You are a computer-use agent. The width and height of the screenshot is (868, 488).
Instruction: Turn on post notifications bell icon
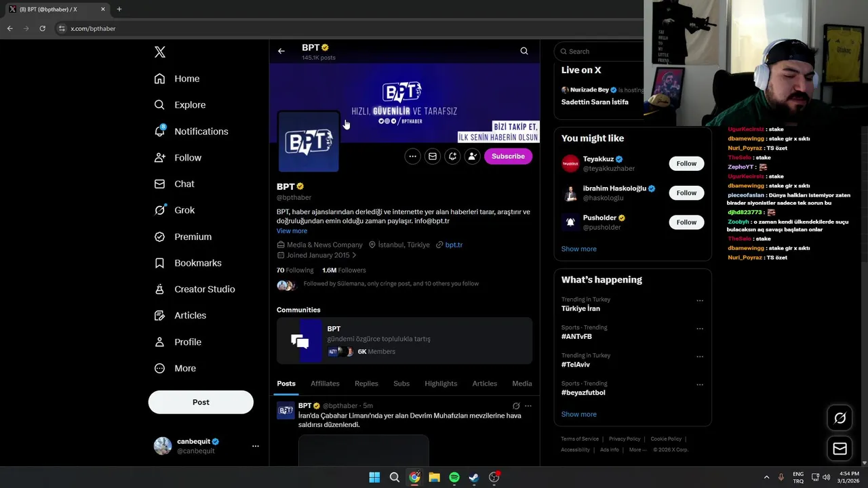452,157
